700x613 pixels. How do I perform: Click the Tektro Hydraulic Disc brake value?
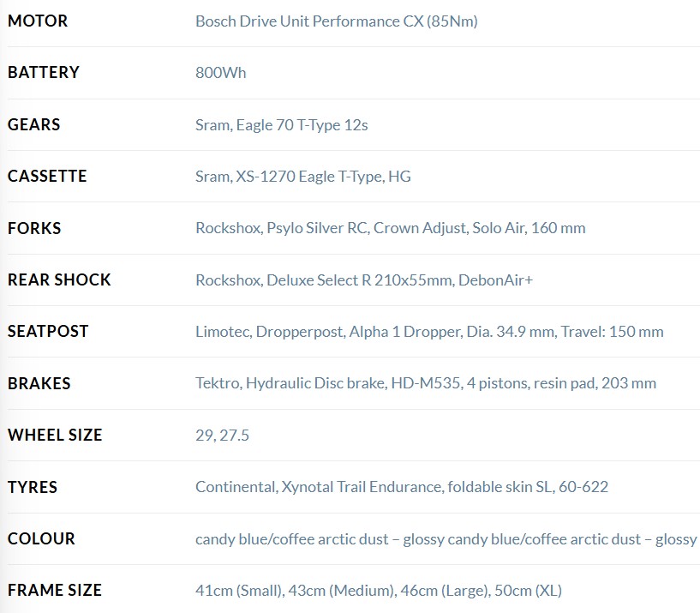426,383
